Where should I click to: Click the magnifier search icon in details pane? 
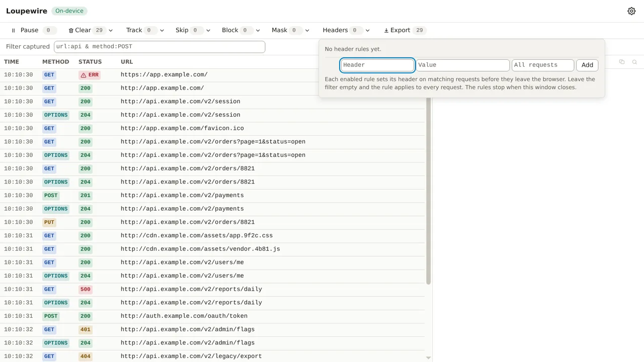point(634,62)
